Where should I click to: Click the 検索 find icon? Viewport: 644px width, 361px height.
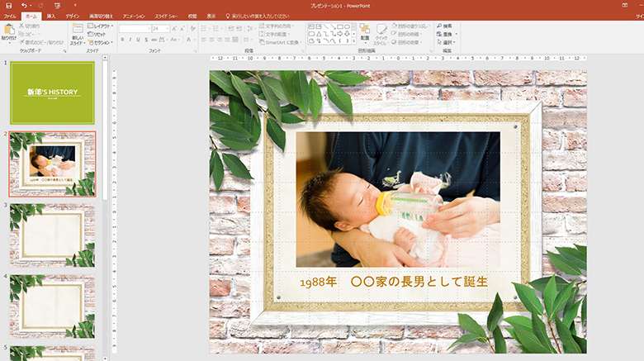click(x=447, y=26)
